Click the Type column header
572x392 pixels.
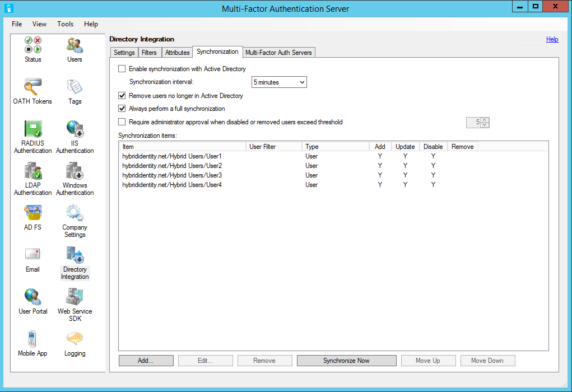(336, 147)
